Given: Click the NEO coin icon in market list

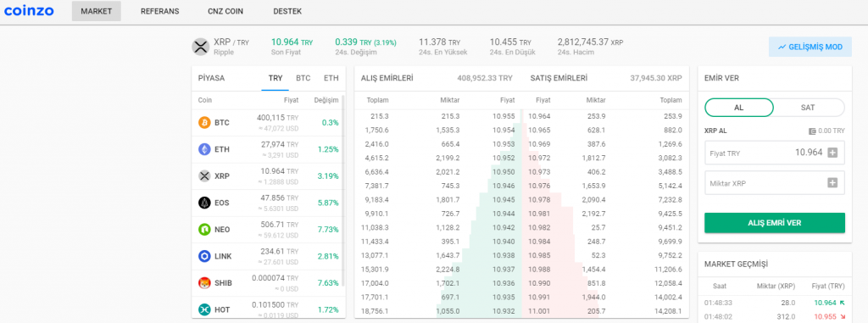Looking at the screenshot, I should (x=205, y=230).
